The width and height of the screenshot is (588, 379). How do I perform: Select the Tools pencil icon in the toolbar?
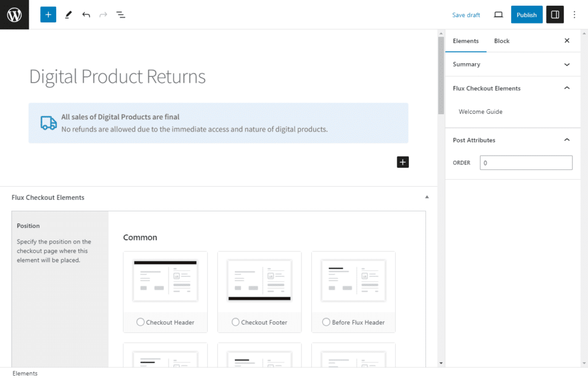coord(68,14)
